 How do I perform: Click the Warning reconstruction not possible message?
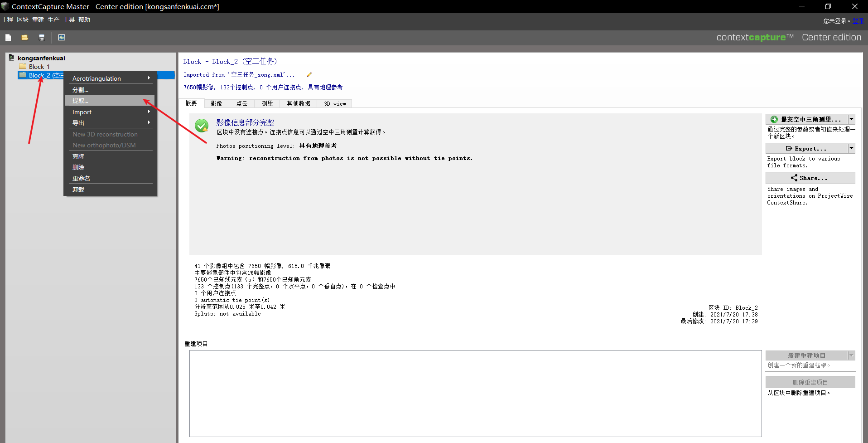[344, 158]
